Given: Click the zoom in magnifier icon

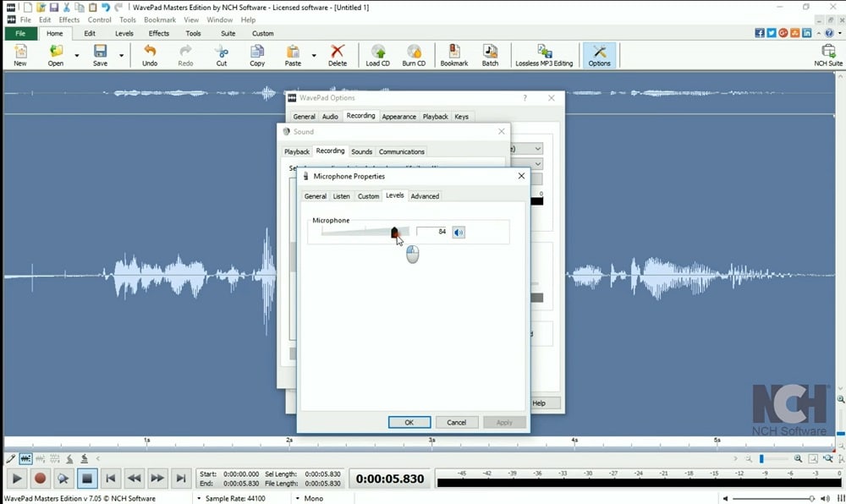Looking at the screenshot, I should [798, 458].
